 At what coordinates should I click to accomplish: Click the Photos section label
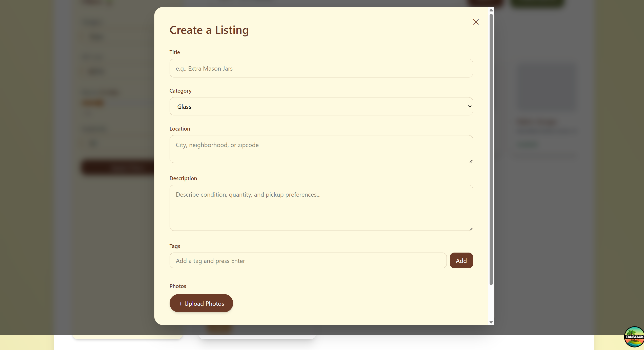pyautogui.click(x=178, y=286)
